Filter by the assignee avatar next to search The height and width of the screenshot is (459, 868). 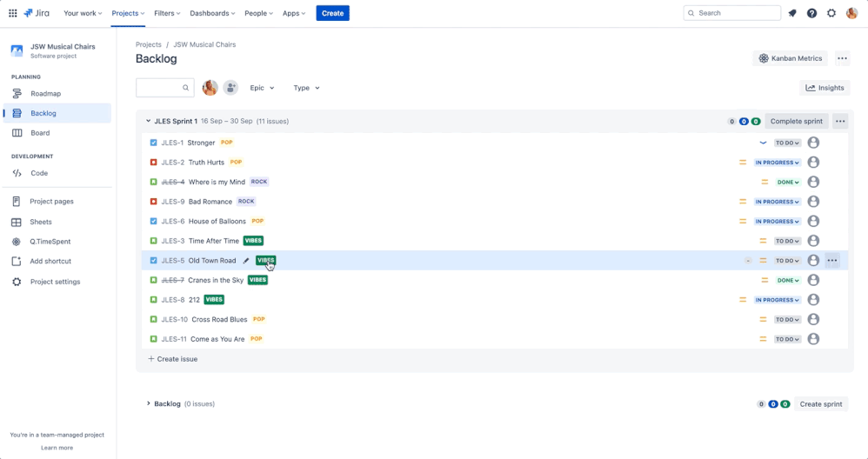[210, 88]
